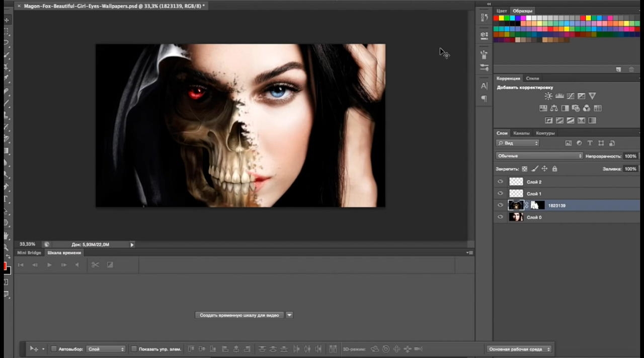Add Black & White adjustment icon
The width and height of the screenshot is (644, 358).
(x=565, y=108)
